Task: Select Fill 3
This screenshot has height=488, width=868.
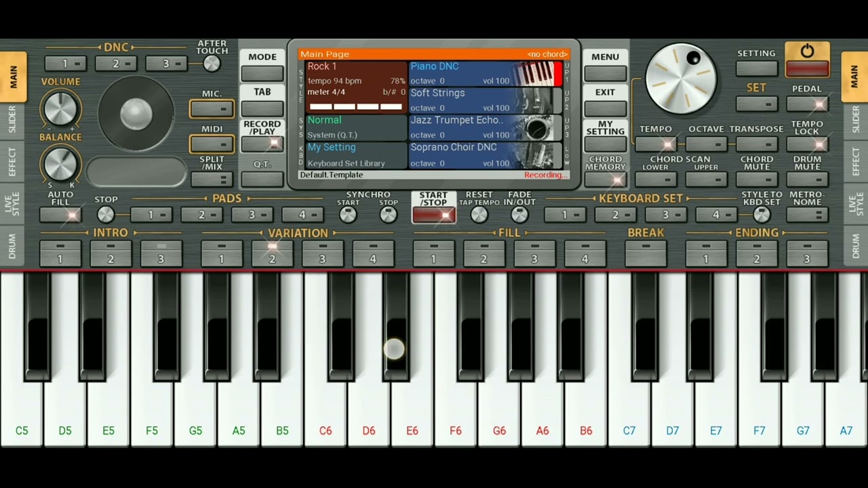Action: click(x=534, y=253)
